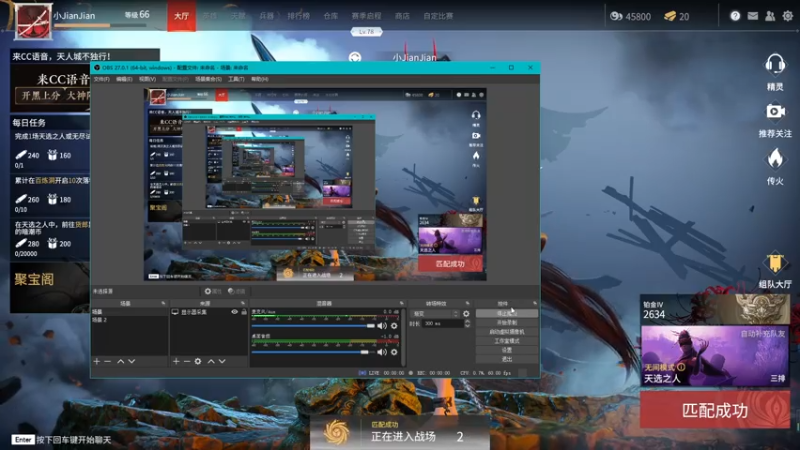Click the microphone volume slider in the mixer
Image resolution: width=800 pixels, height=450 pixels.
[x=313, y=326]
